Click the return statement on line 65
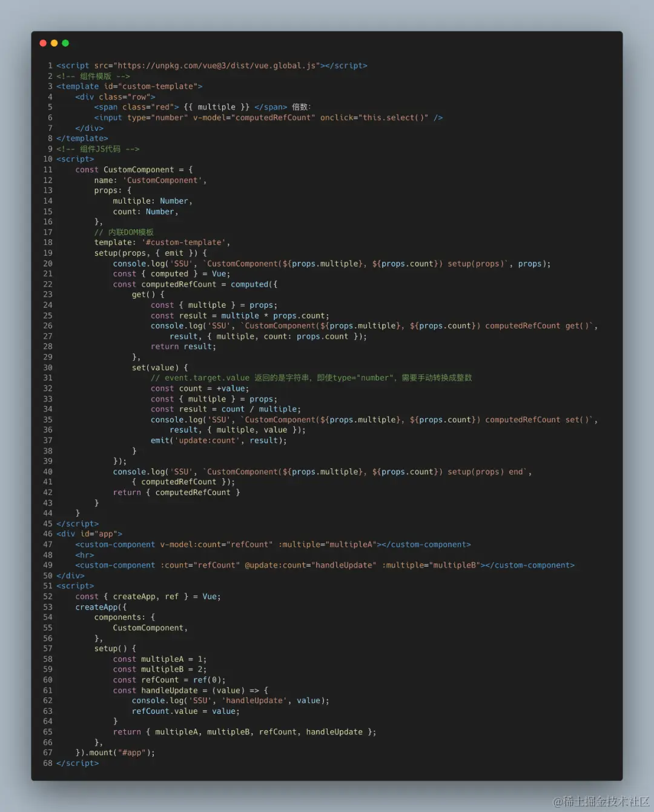This screenshot has height=812, width=654. [245, 732]
